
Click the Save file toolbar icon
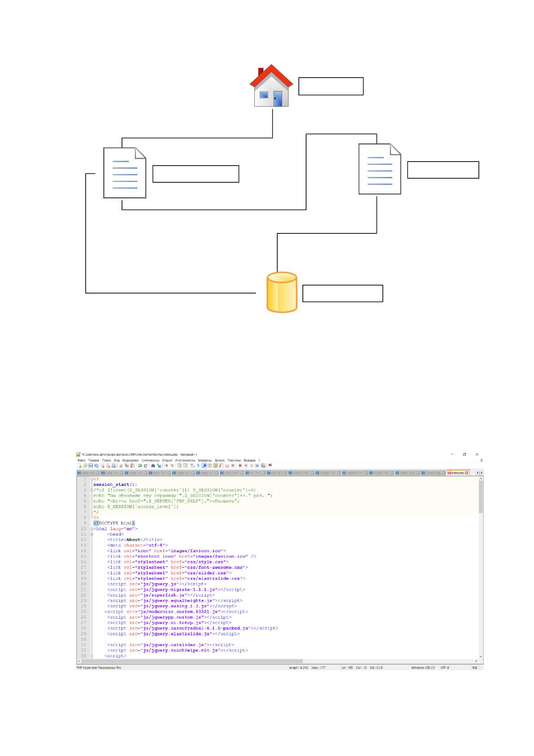(x=90, y=466)
